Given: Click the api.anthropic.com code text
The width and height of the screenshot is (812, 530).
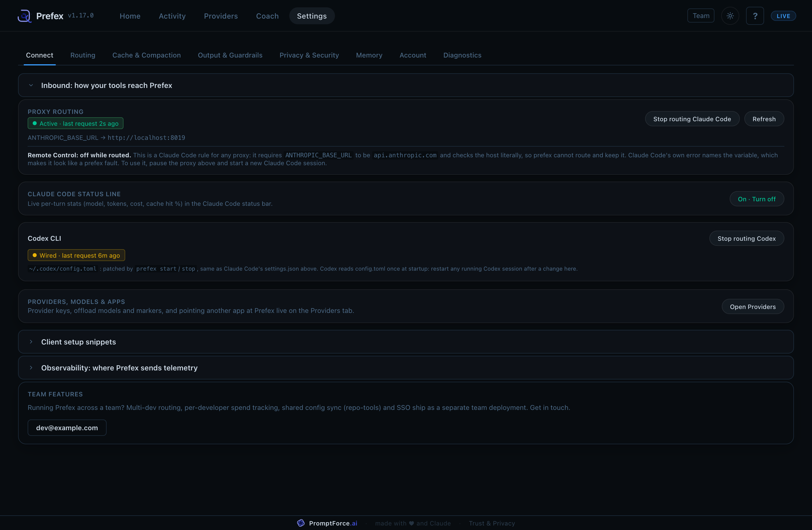Looking at the screenshot, I should click(x=405, y=155).
